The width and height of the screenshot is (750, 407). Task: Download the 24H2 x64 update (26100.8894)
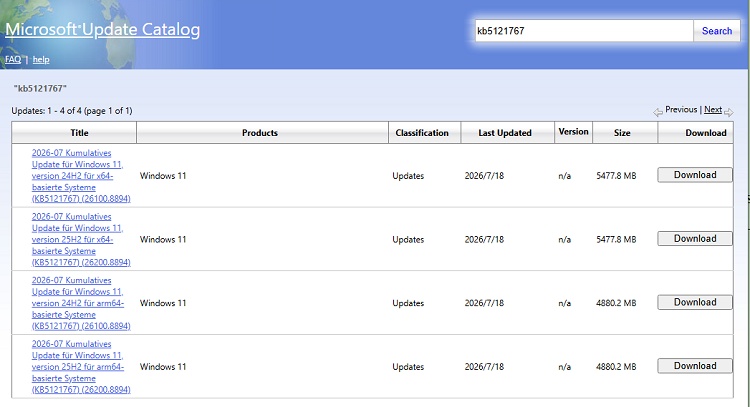click(695, 175)
